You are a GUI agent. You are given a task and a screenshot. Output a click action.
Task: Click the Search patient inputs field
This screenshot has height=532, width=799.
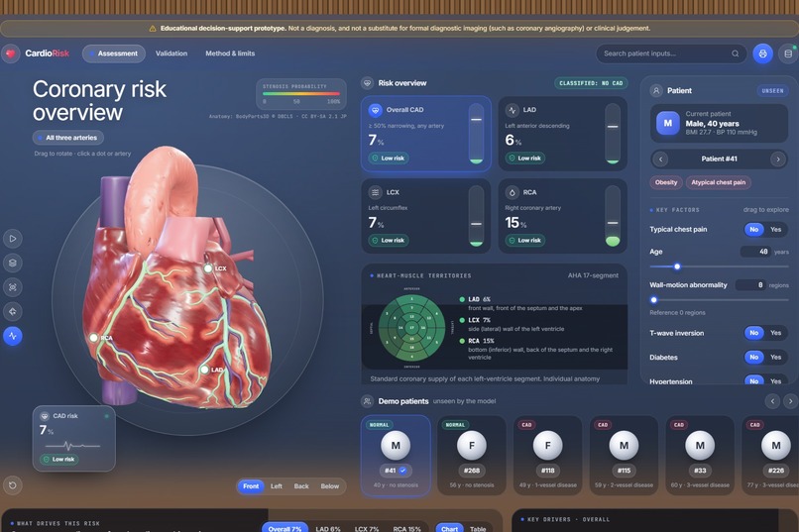tap(671, 53)
